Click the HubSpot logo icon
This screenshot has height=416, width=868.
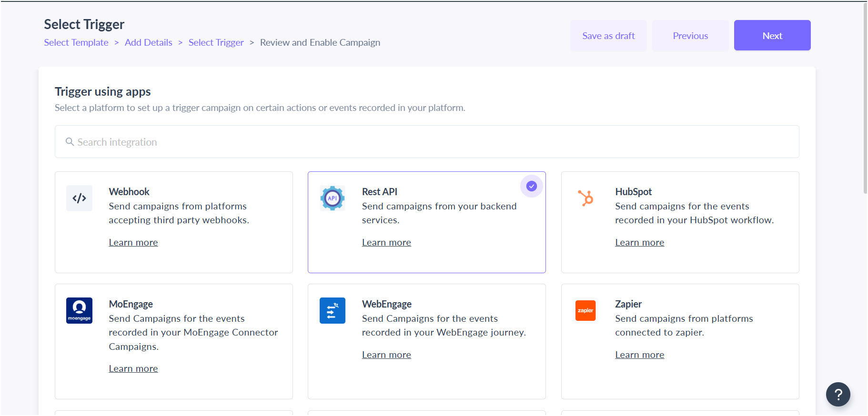click(x=585, y=198)
